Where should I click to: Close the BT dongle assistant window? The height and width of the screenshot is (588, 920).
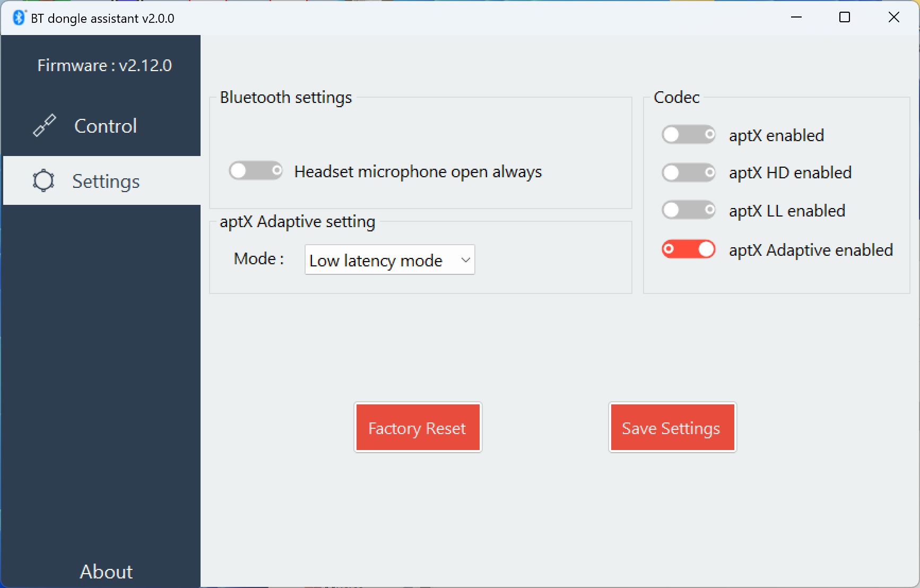pos(893,18)
